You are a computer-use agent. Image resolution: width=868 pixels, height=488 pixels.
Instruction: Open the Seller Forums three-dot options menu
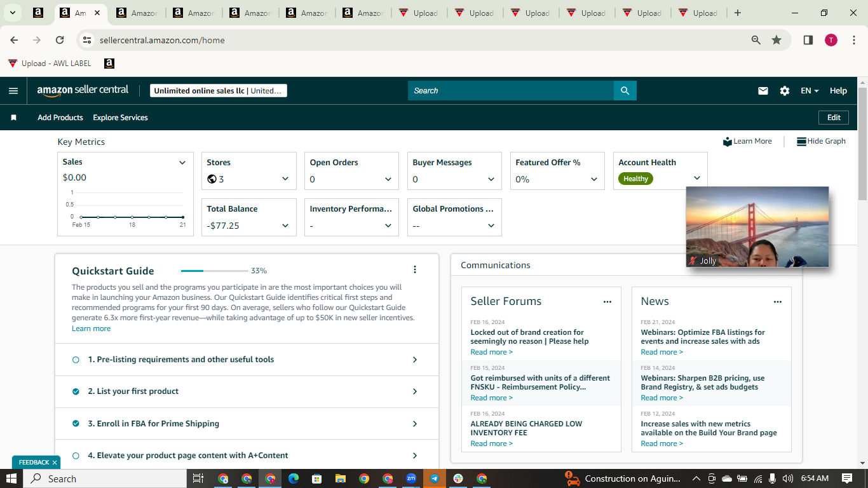[x=607, y=302]
